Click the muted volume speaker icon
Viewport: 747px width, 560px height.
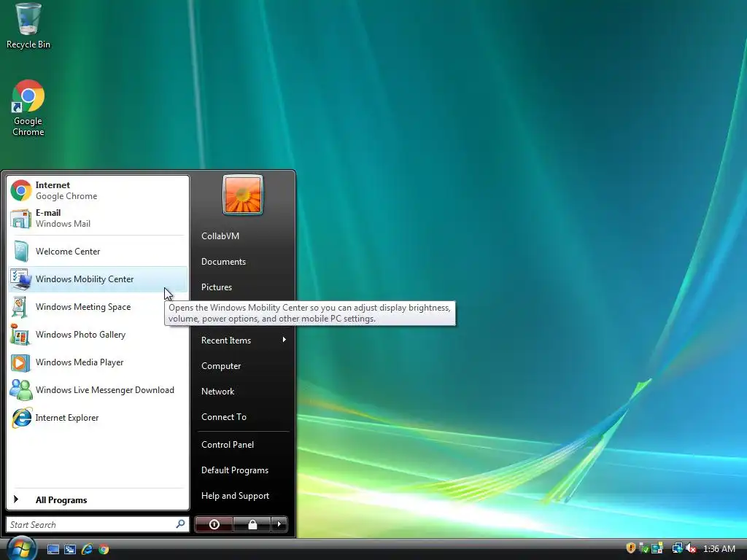point(691,548)
